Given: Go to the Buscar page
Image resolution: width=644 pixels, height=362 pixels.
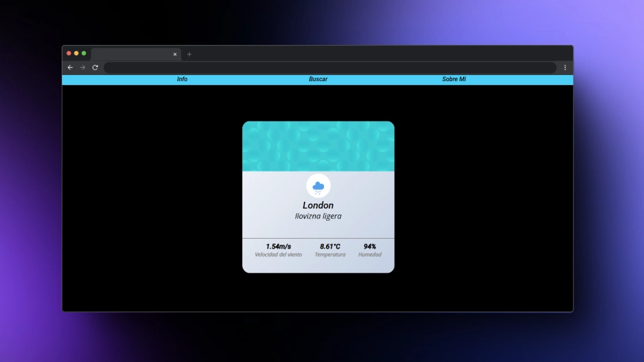Looking at the screenshot, I should coord(318,79).
